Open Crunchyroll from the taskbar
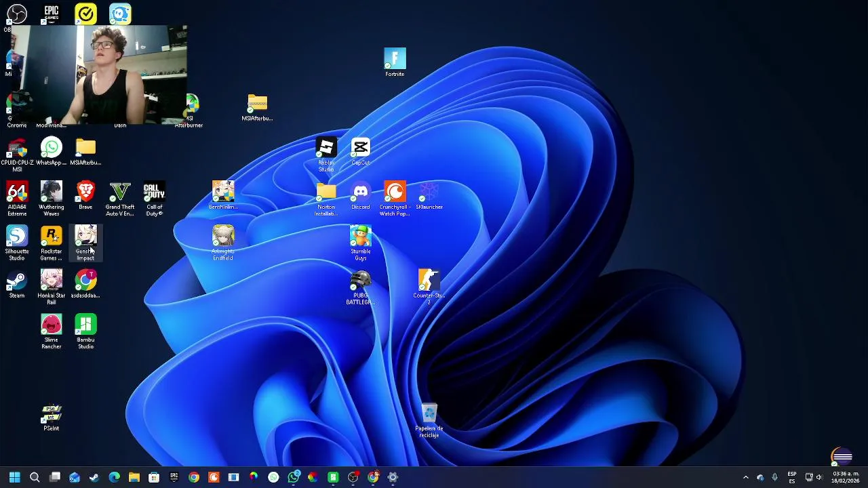868x488 pixels. coord(214,477)
